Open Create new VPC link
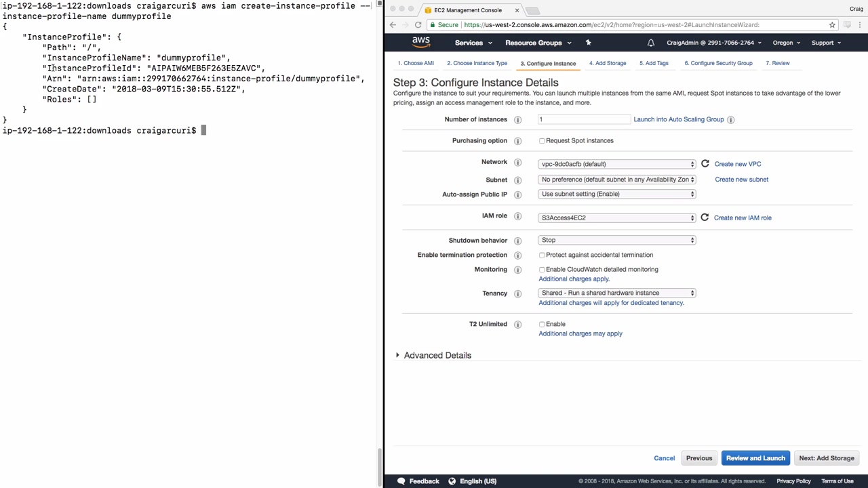 (738, 164)
